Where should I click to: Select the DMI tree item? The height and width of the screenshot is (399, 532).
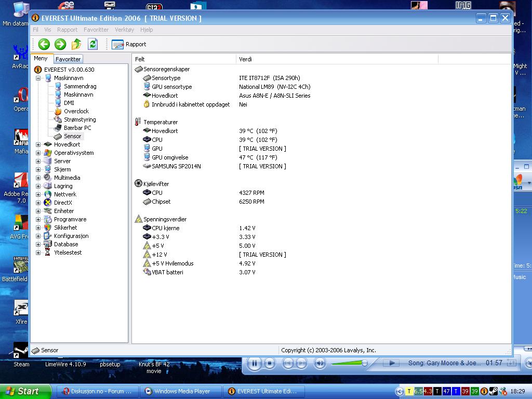click(69, 103)
